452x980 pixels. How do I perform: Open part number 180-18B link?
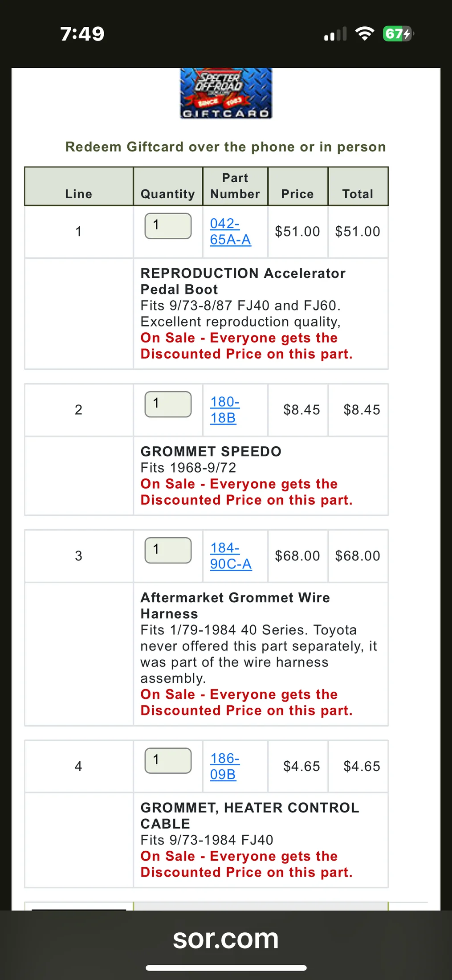[224, 410]
